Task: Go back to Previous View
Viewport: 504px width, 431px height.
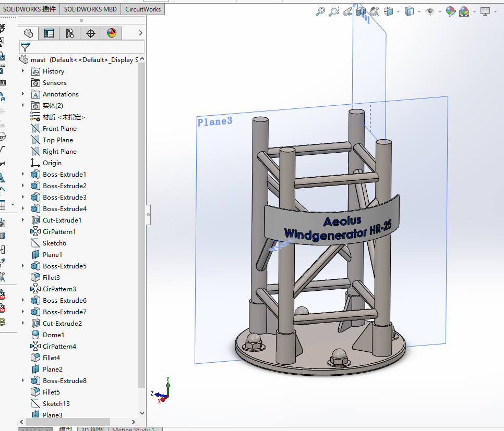Action: pyautogui.click(x=347, y=11)
